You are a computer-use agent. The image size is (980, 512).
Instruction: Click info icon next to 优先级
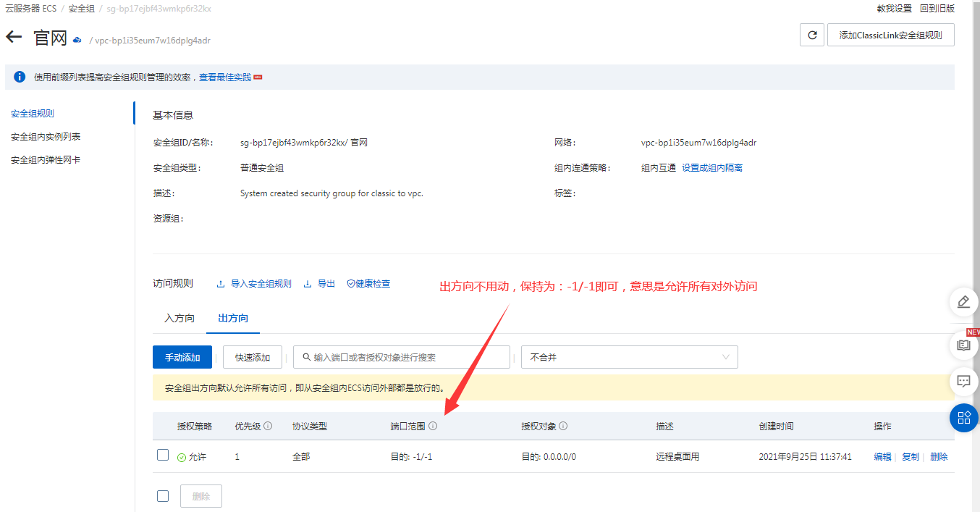pos(268,426)
